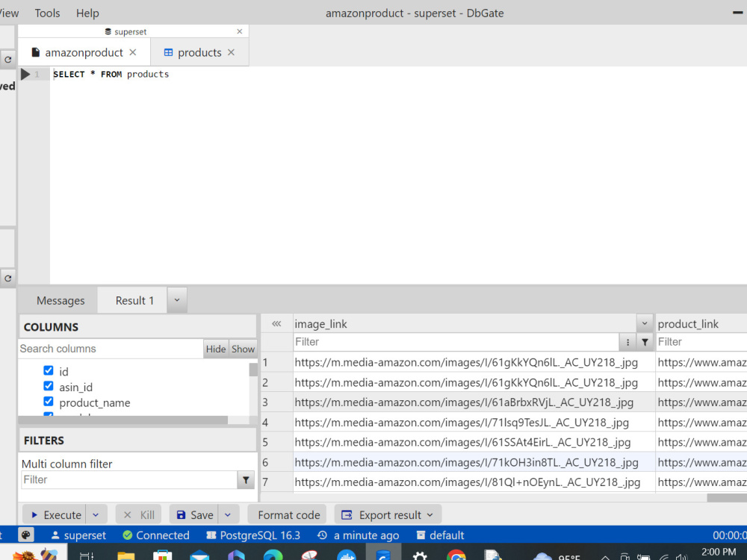Click the superset user in status bar
747x560 pixels.
[x=78, y=535]
